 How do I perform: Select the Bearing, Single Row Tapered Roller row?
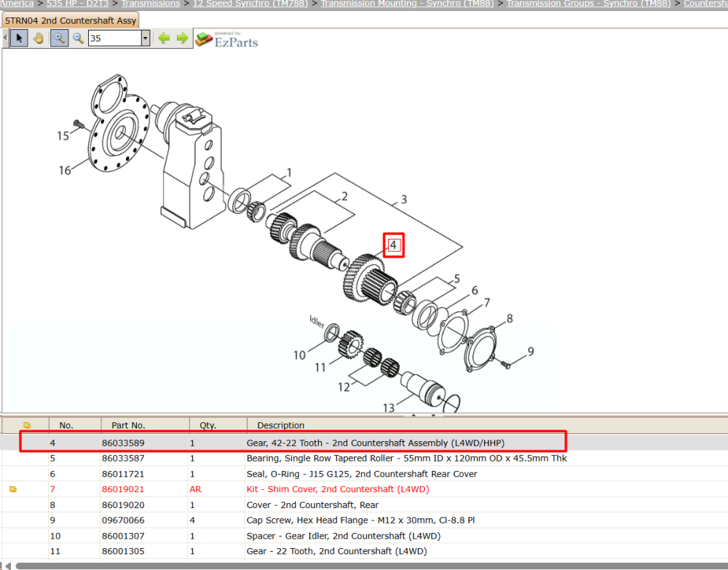pyautogui.click(x=407, y=458)
